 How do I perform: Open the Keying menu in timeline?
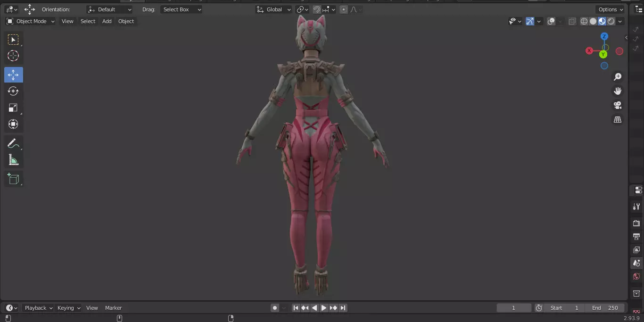68,308
